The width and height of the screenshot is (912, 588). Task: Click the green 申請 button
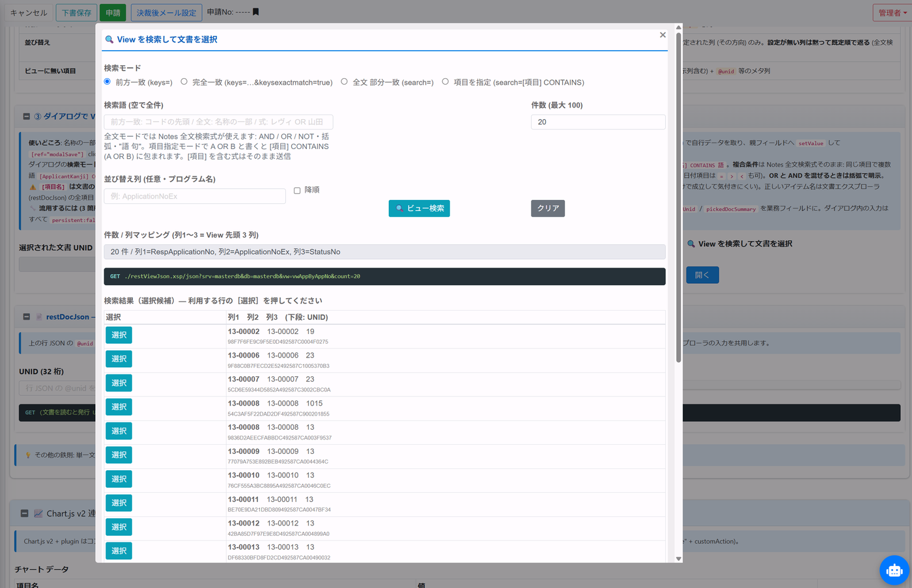[x=113, y=12]
